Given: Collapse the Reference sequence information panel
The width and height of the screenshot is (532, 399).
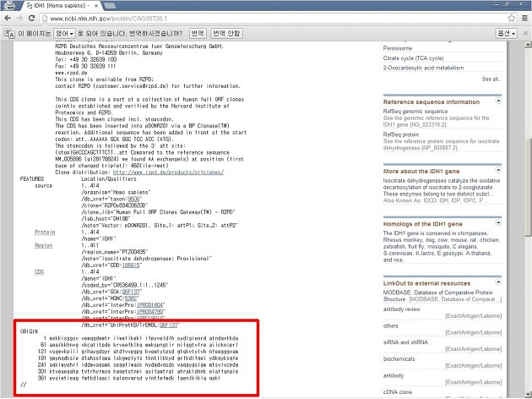Looking at the screenshot, I should click(x=498, y=101).
